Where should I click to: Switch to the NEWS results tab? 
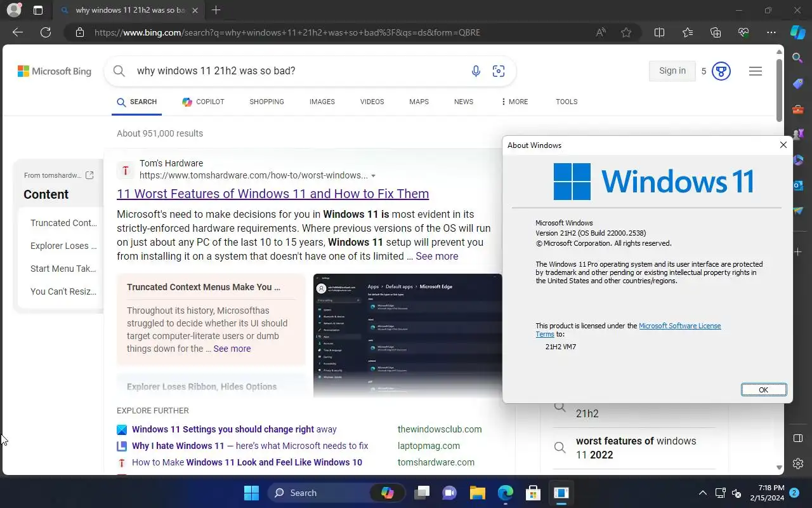(x=464, y=102)
